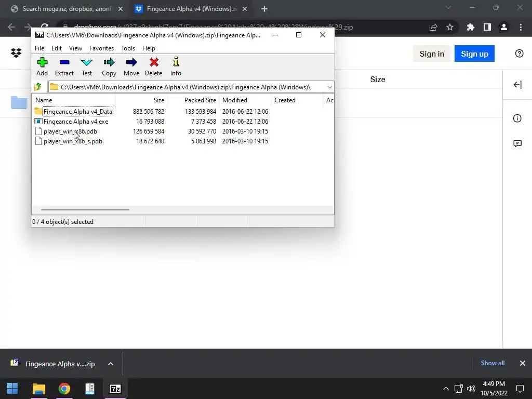Open the Info toolbar icon
The height and width of the screenshot is (399, 532).
pos(176,62)
